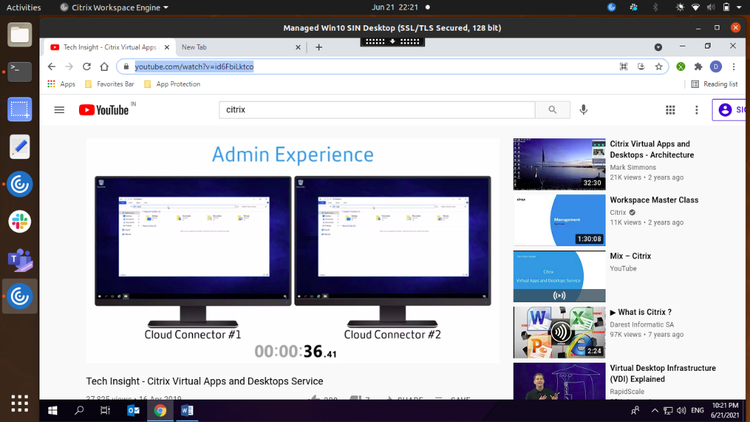750x422 pixels.
Task: Open YouTube settings three-dot menu
Action: pos(696,110)
